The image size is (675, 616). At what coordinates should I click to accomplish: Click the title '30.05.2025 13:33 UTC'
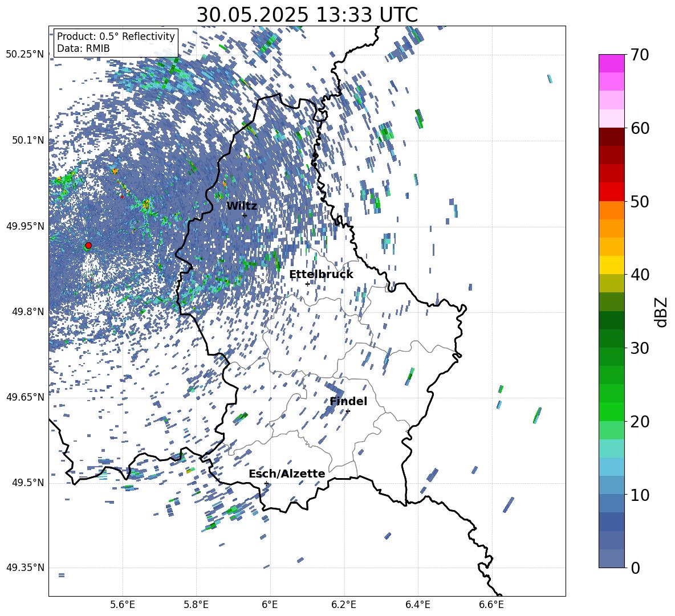point(307,15)
